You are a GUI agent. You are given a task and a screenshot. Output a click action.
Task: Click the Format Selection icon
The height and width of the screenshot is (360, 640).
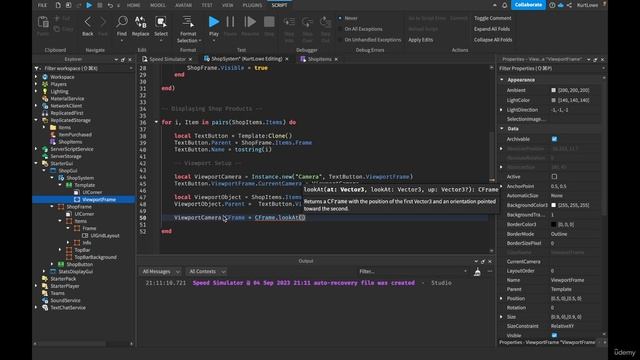[188, 22]
